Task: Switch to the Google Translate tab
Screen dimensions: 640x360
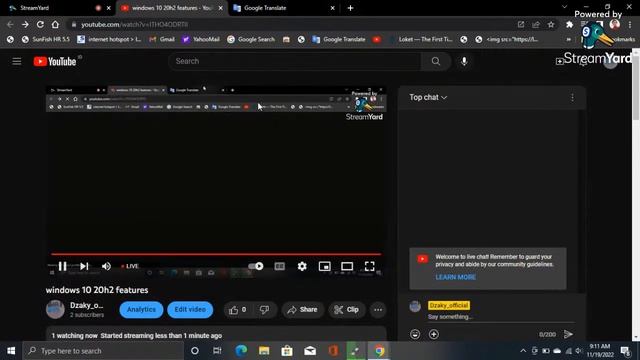Action: 283,8
